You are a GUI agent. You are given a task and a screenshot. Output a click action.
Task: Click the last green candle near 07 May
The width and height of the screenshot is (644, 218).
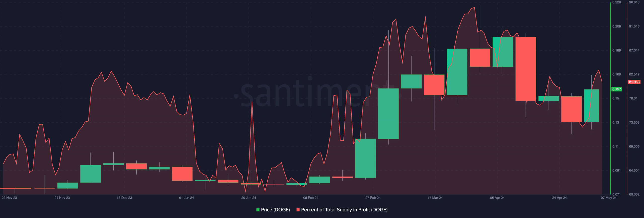[591, 106]
